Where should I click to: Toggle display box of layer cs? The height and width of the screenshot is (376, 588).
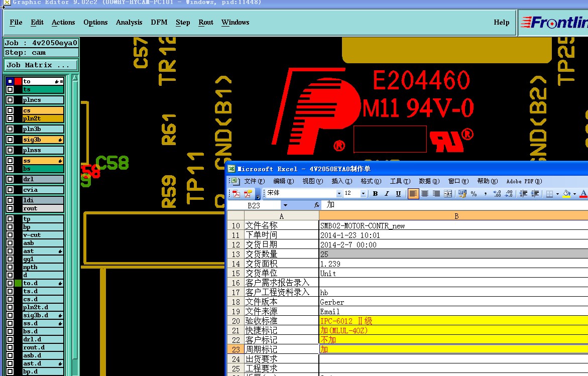tap(10, 110)
